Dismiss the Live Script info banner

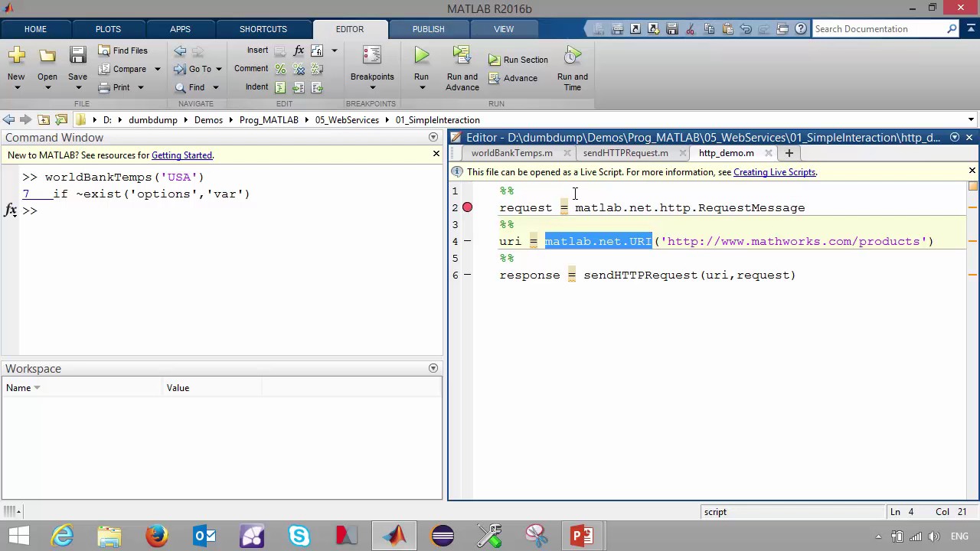(x=972, y=171)
